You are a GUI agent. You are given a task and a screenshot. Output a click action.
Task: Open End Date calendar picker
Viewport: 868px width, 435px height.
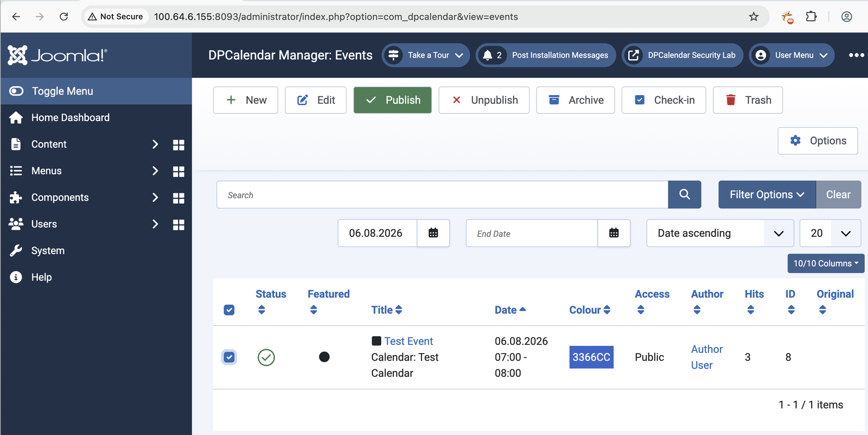(614, 233)
